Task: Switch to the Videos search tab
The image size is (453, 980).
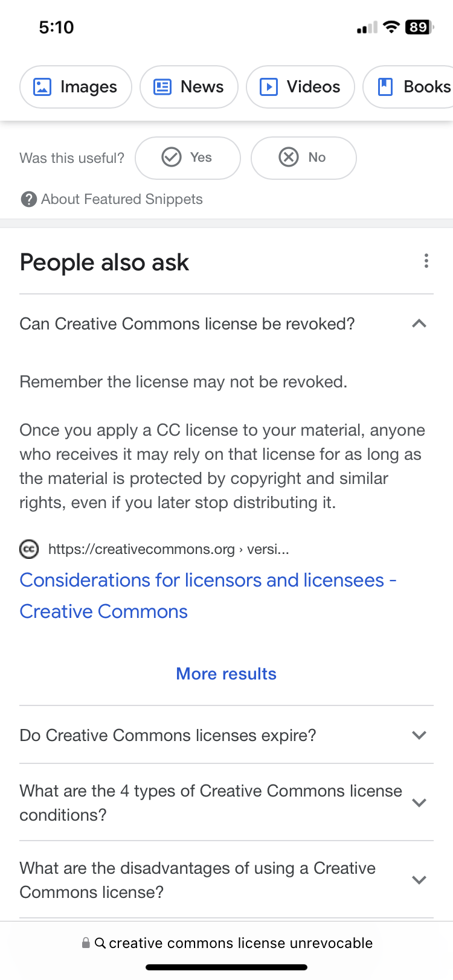Action: coord(300,87)
